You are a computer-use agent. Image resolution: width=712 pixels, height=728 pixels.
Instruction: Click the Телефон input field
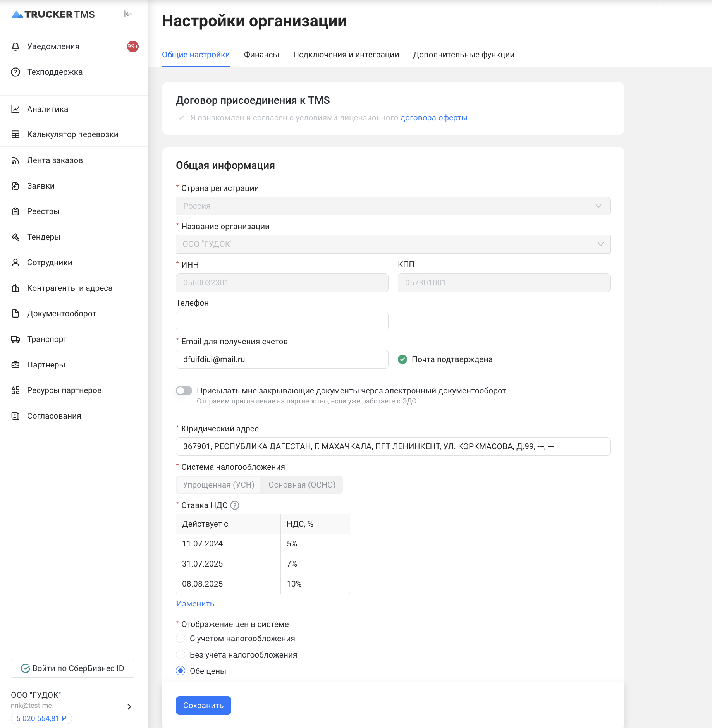[282, 321]
